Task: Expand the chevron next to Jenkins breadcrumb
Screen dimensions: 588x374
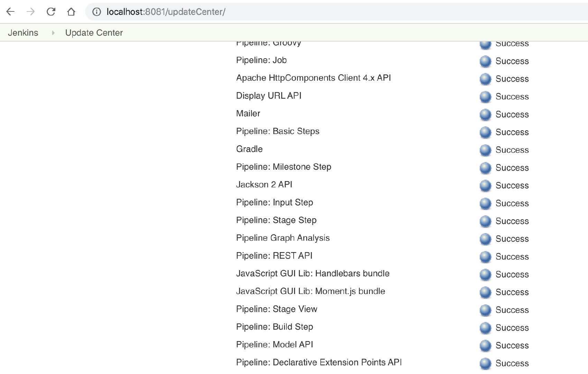Action: pos(54,33)
